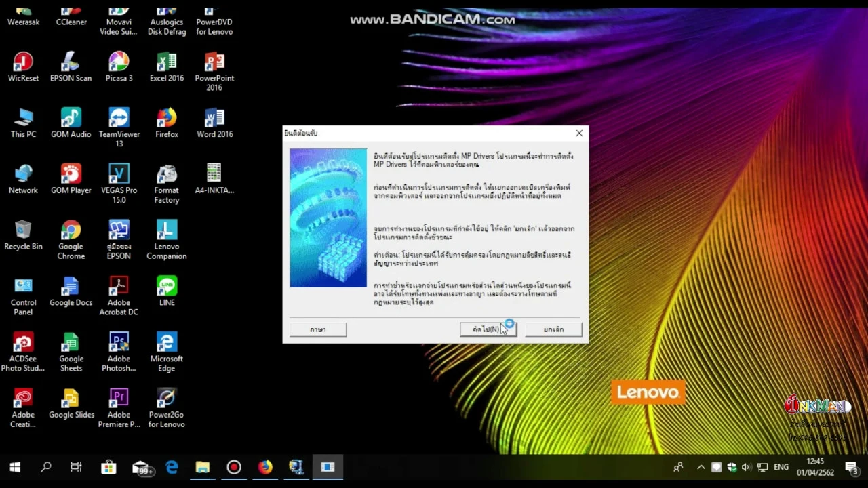Select the A4-INKTA file on the desktop
Viewport: 868px width, 488px height.
pyautogui.click(x=214, y=180)
